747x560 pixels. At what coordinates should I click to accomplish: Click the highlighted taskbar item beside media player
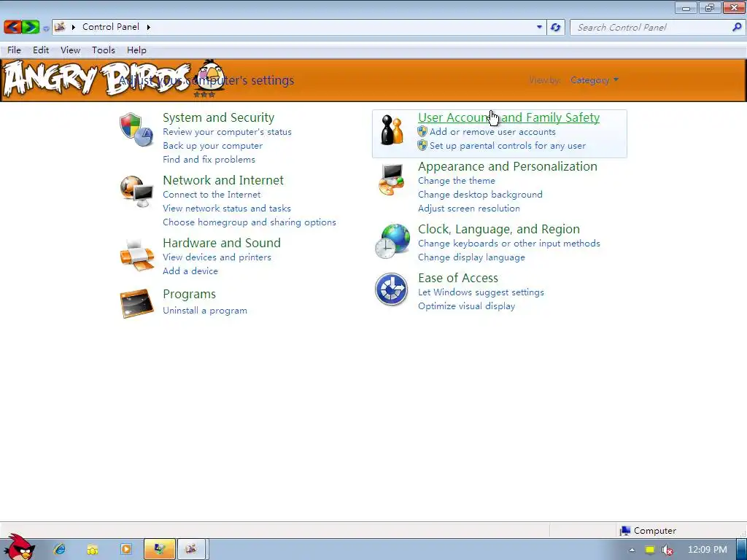(x=160, y=549)
